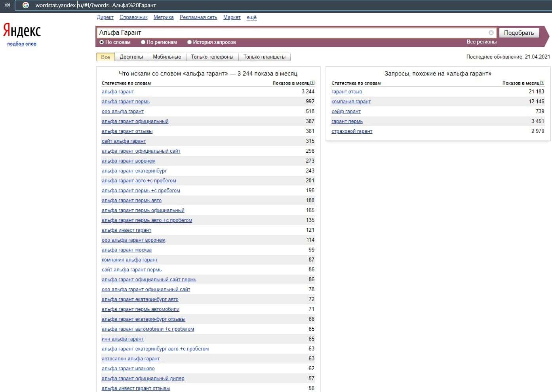552x392 pixels.
Task: Expand the 'ещё' services menu
Action: tap(251, 17)
